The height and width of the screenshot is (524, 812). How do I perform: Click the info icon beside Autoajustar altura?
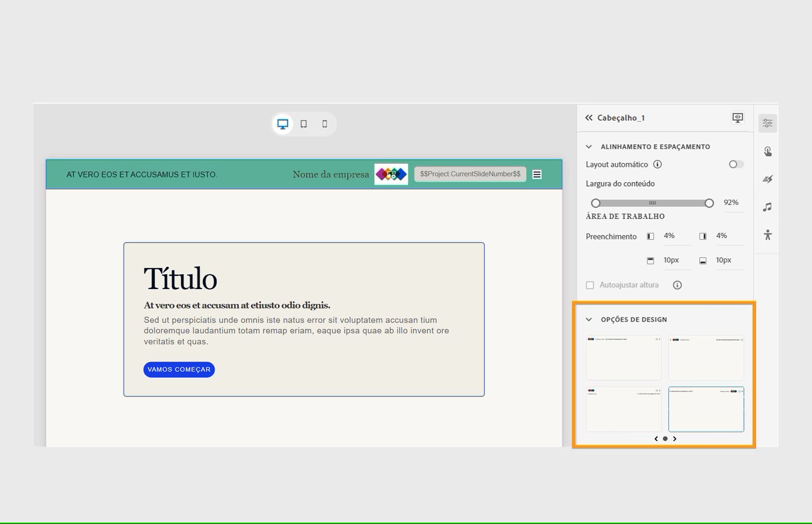(677, 285)
